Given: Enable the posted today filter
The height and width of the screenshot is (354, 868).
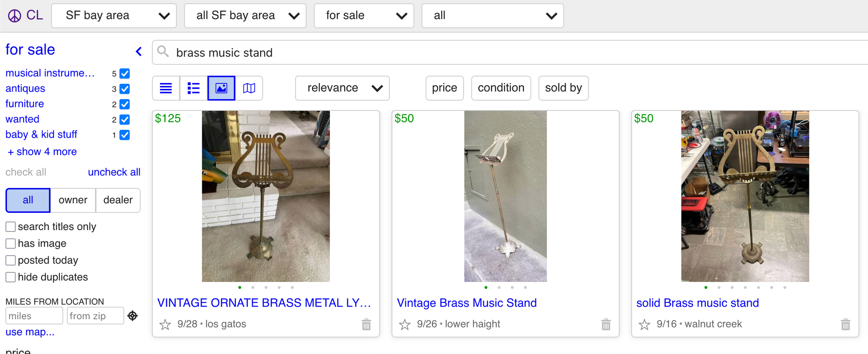Looking at the screenshot, I should tap(10, 260).
